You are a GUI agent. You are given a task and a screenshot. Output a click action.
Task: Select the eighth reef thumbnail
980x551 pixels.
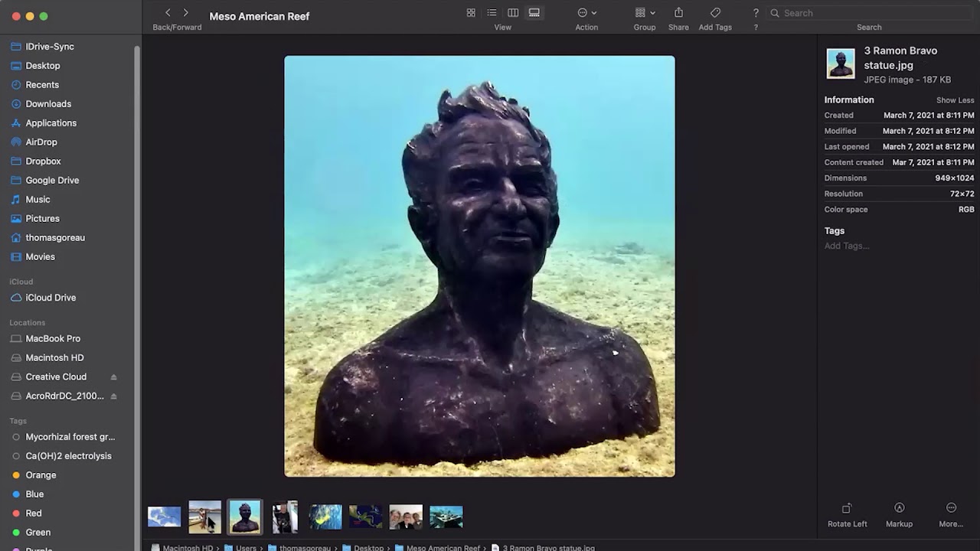point(446,517)
